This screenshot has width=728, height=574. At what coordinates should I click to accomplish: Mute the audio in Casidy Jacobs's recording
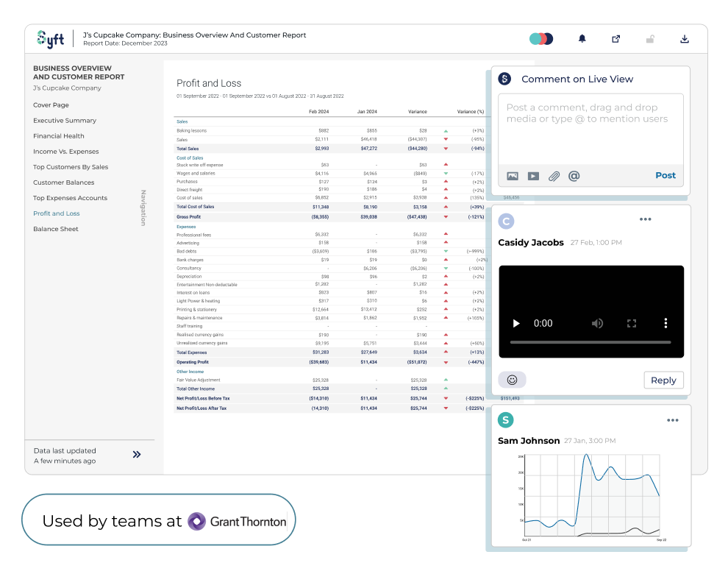tap(597, 322)
